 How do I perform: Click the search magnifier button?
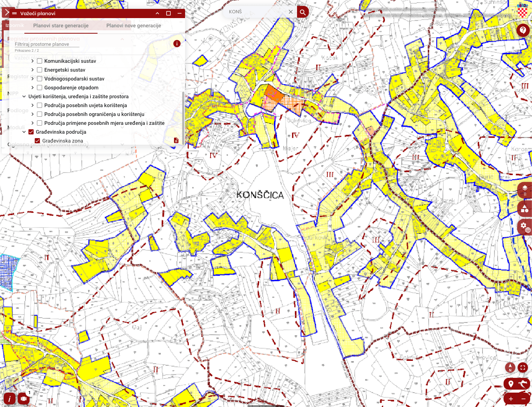303,12
